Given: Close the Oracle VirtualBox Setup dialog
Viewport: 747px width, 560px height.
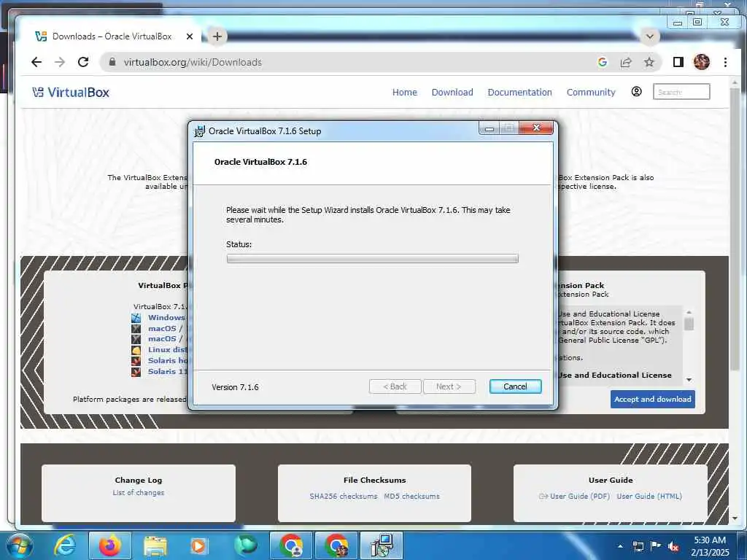Looking at the screenshot, I should click(x=536, y=128).
